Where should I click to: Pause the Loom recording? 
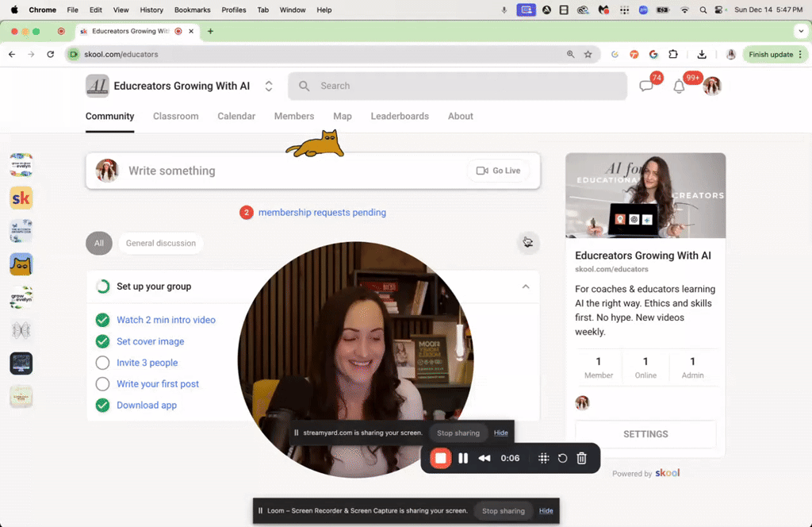click(x=463, y=458)
